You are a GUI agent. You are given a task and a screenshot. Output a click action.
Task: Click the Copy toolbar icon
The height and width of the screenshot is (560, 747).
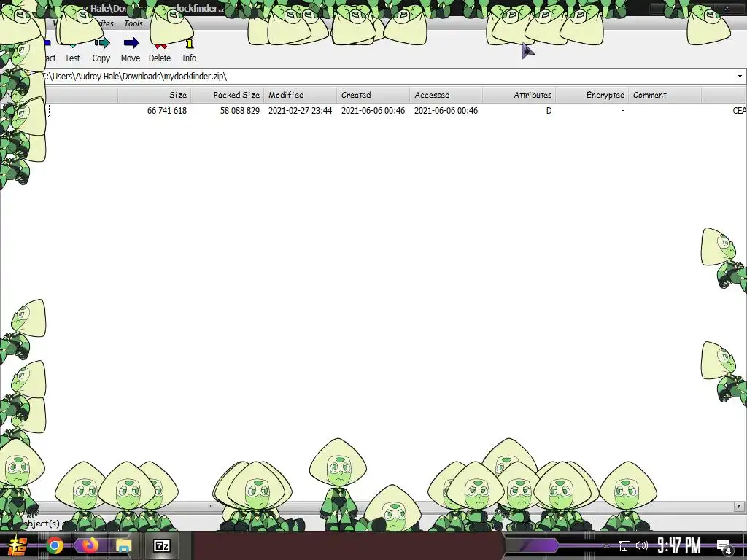point(101,43)
